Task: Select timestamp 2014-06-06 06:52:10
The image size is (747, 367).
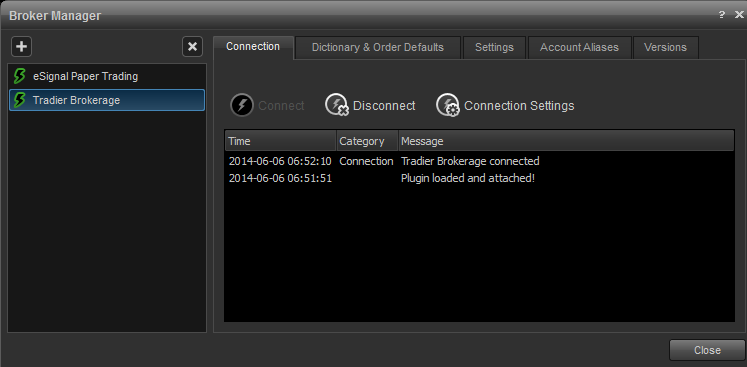Action: pyautogui.click(x=280, y=161)
